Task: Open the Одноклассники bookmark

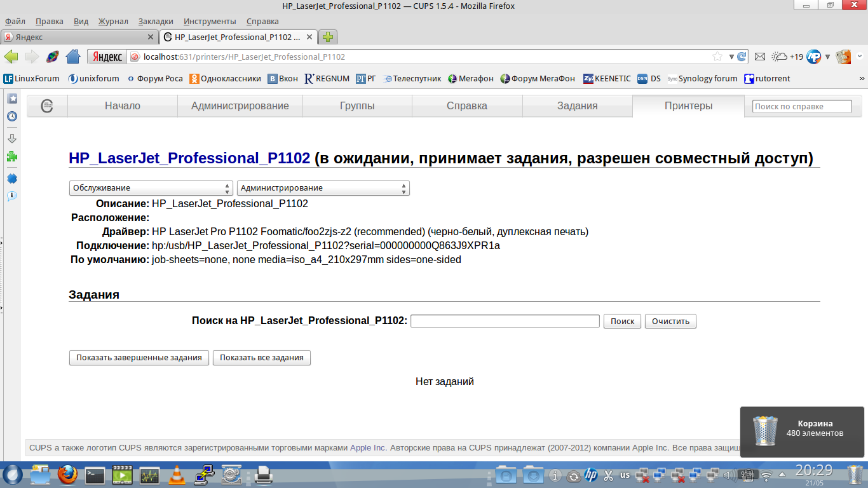Action: tap(226, 79)
